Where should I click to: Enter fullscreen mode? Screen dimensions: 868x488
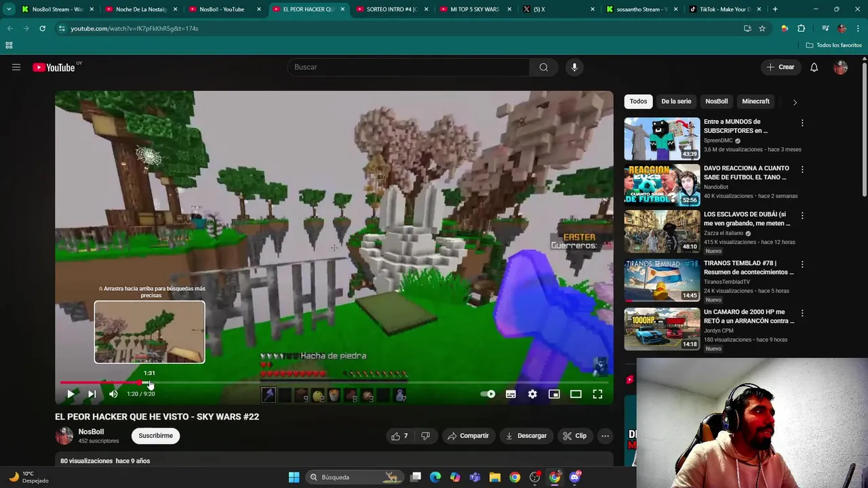(x=597, y=394)
